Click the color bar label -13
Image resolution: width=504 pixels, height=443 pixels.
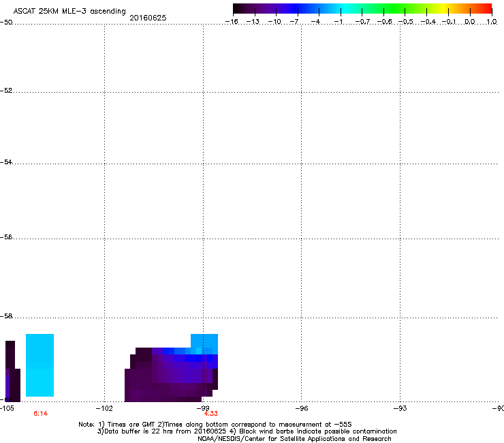tap(253, 22)
